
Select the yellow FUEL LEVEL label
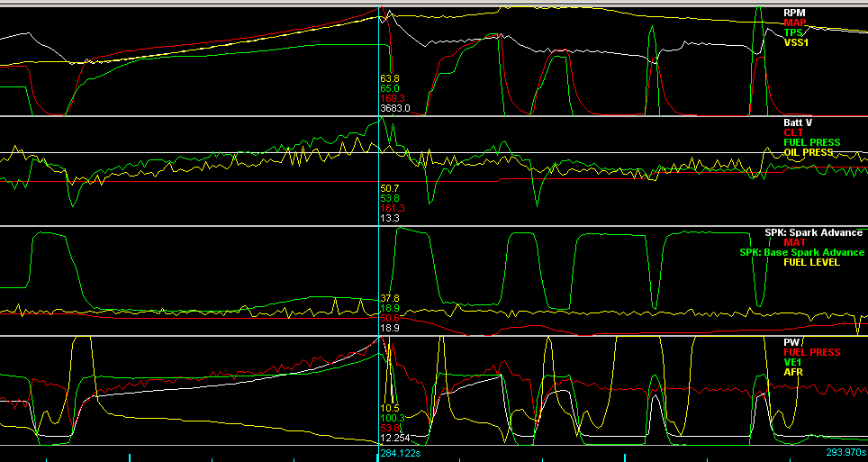pyautogui.click(x=811, y=262)
